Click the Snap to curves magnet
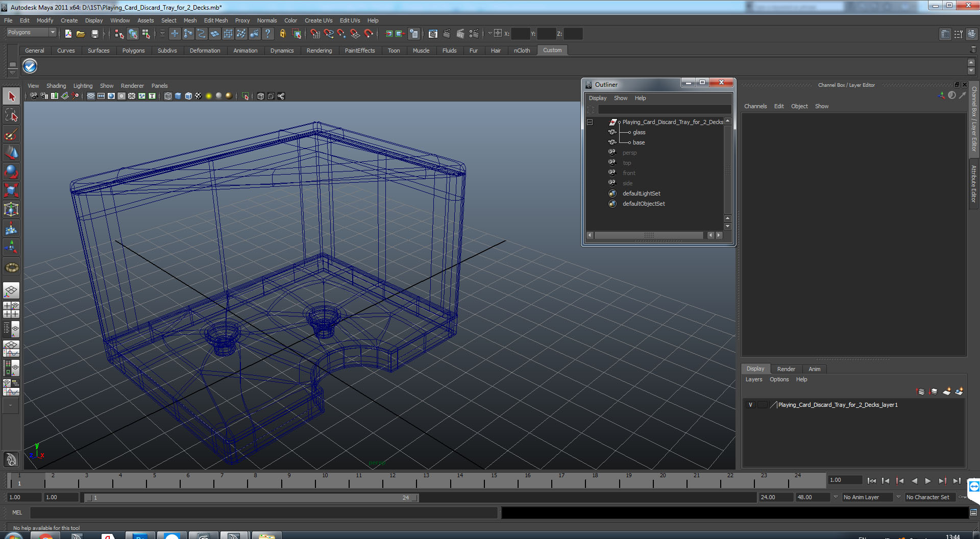The image size is (980, 539). [x=328, y=34]
